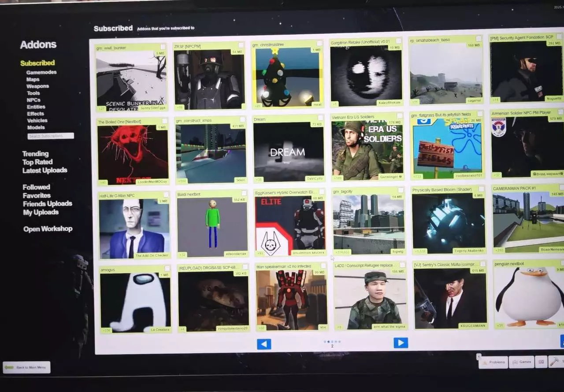Viewport: 564px width, 392px height.
Task: Filter subscriptions by Gamemodes
Action: point(41,72)
